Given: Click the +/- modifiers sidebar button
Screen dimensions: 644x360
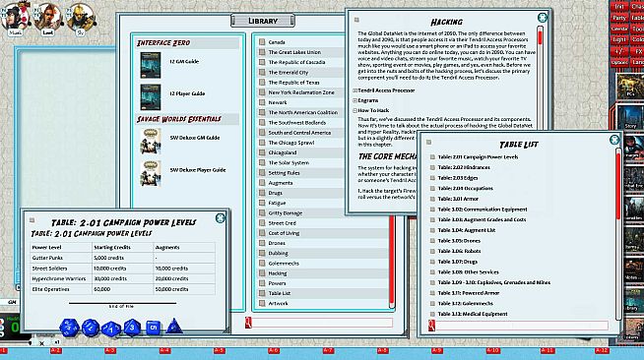Looking at the screenshot, I should click(619, 52).
